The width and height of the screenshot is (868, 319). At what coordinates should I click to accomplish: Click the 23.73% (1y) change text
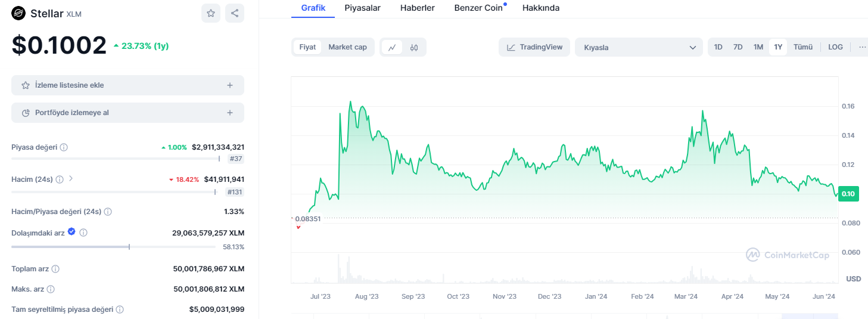[141, 46]
